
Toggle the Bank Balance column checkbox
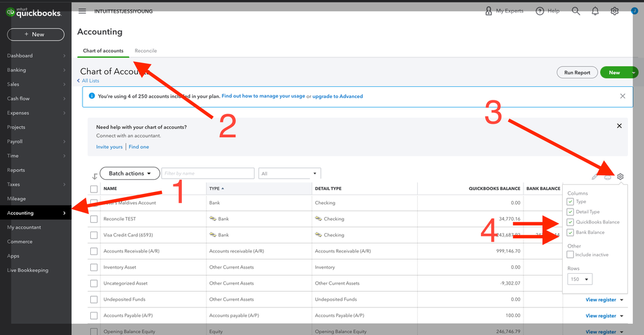570,233
